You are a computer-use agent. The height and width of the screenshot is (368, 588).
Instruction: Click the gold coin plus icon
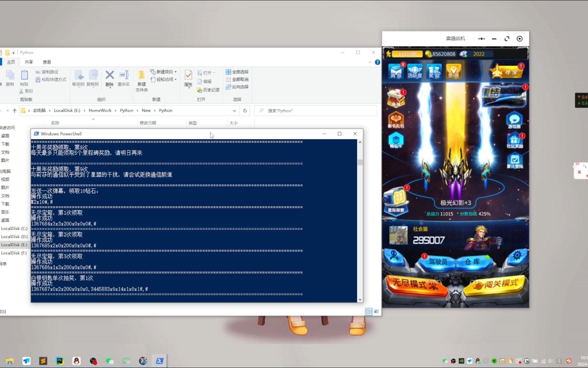[428, 54]
